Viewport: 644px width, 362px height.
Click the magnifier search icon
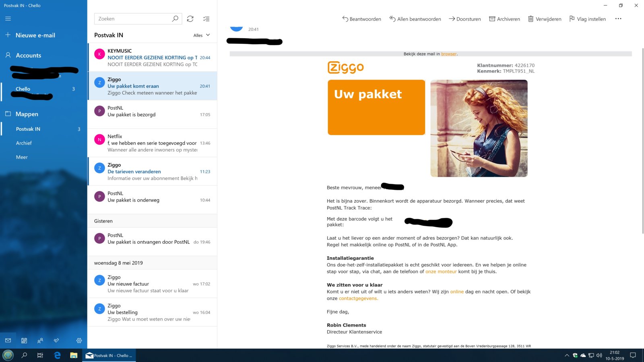175,19
